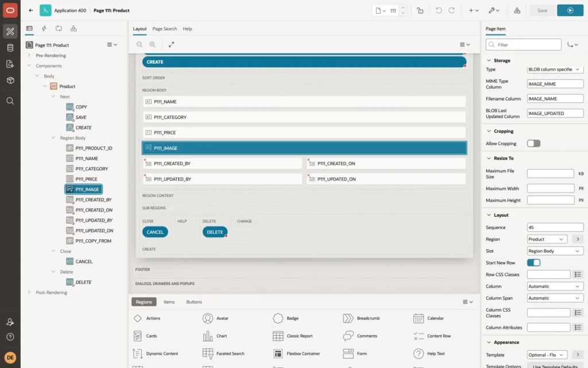Open Column CSS Classes picker list icon

coord(578,312)
